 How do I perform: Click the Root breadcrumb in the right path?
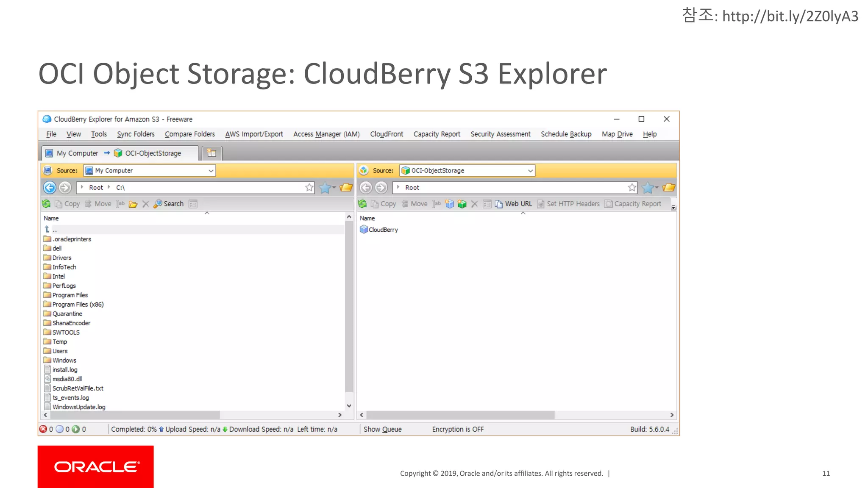point(412,188)
